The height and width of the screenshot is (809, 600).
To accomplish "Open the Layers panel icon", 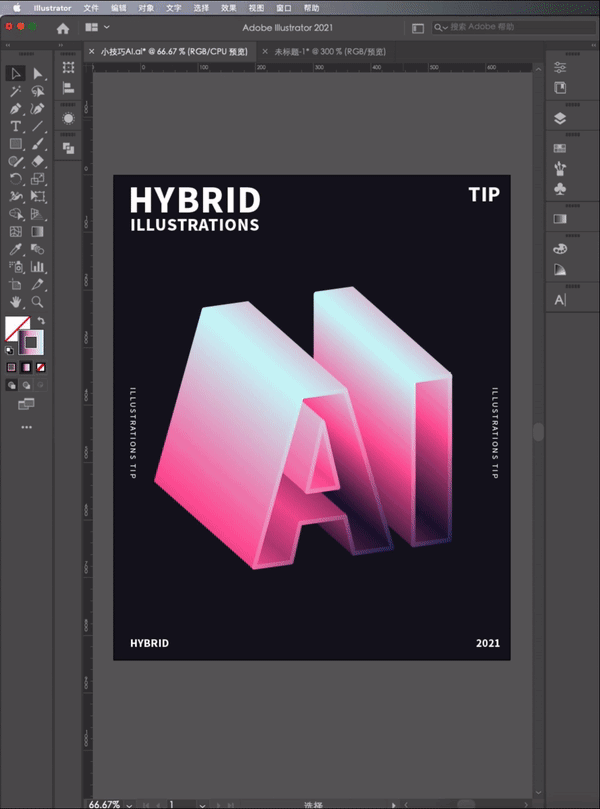I will click(x=560, y=119).
